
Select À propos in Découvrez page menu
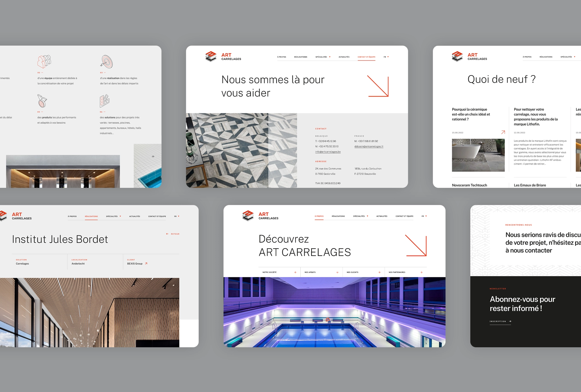319,216
